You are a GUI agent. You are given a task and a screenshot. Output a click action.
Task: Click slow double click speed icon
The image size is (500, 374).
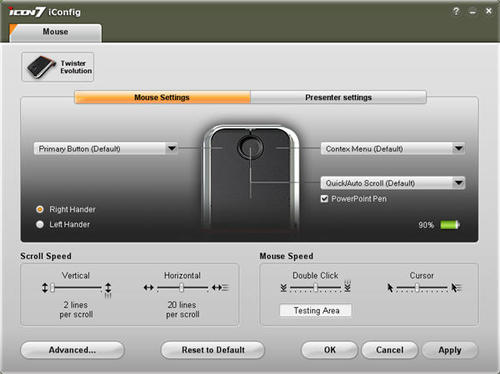283,288
